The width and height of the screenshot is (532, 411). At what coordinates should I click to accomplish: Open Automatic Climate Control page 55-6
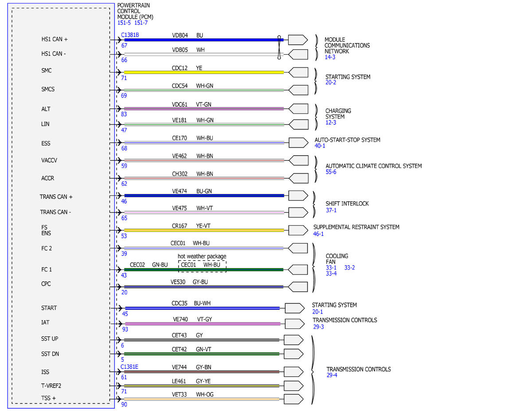[x=331, y=172]
